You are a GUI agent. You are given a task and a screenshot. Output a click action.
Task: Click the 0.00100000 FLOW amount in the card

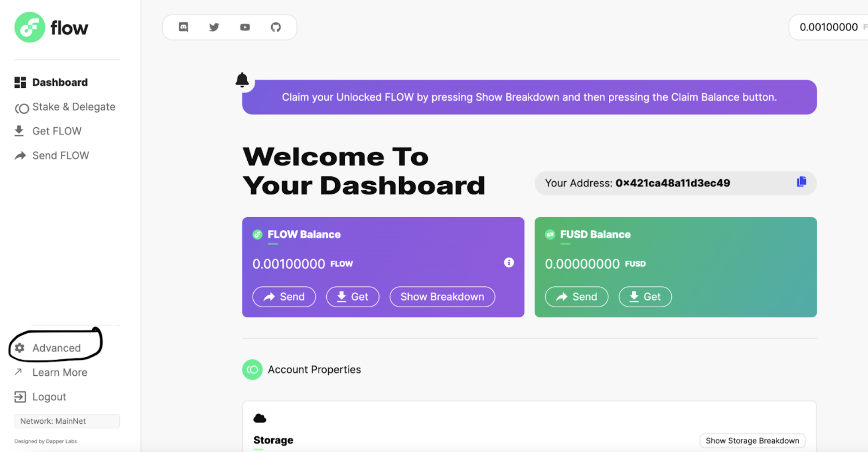click(x=303, y=264)
